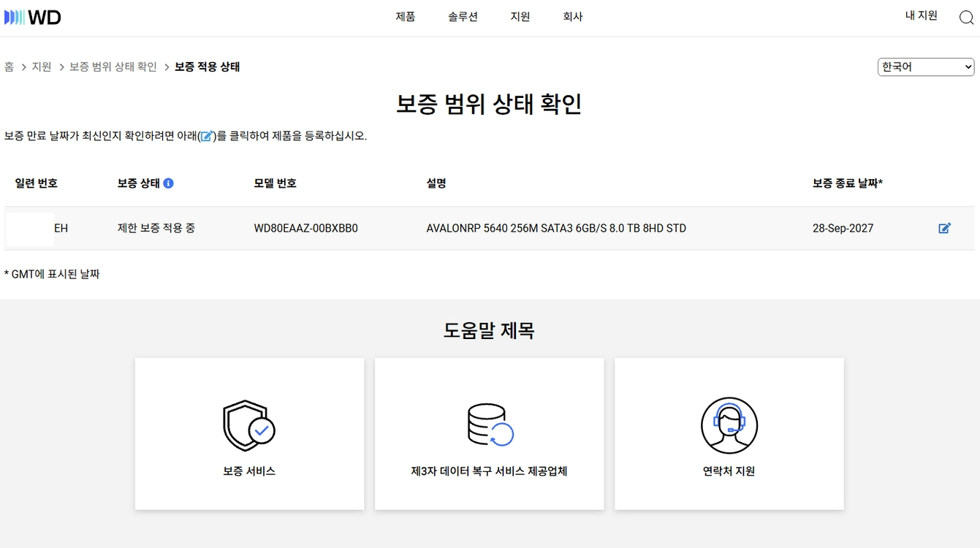This screenshot has height=548, width=980.
Task: Click the info icon beside 보증 상태
Action: click(168, 183)
